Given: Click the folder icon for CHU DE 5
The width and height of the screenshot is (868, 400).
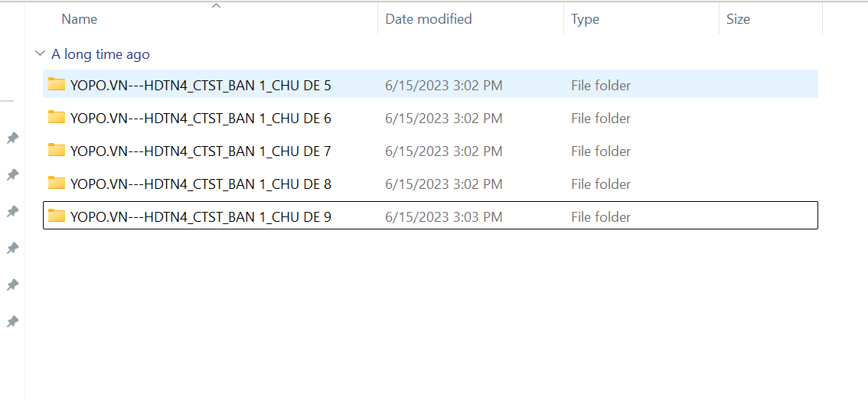Looking at the screenshot, I should (x=56, y=84).
